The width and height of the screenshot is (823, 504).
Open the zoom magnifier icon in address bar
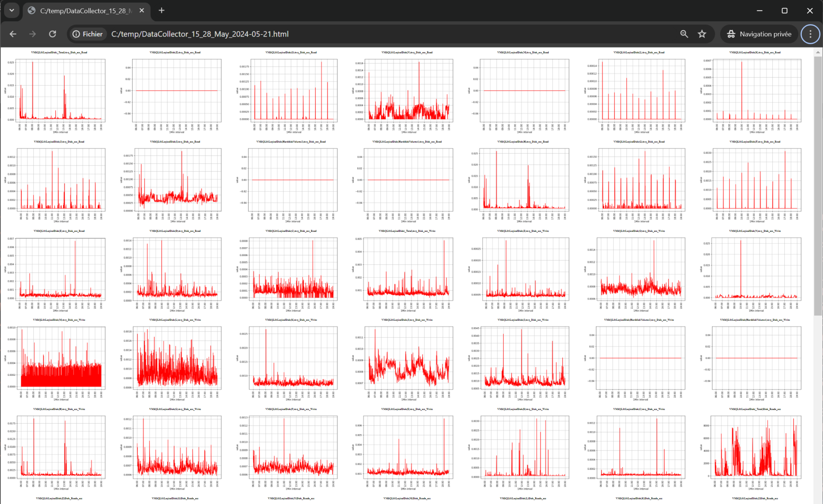pos(684,34)
